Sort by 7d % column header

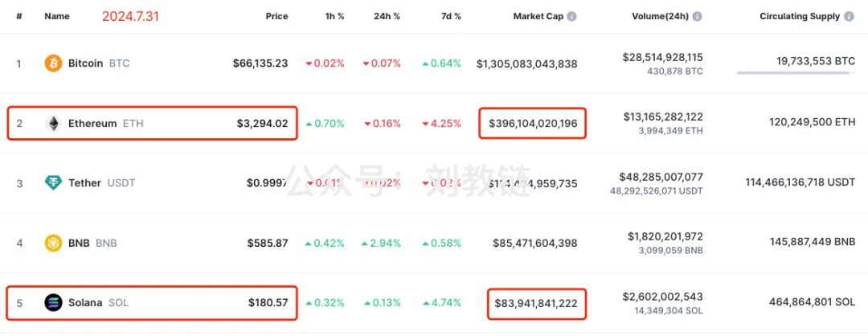[x=450, y=17]
